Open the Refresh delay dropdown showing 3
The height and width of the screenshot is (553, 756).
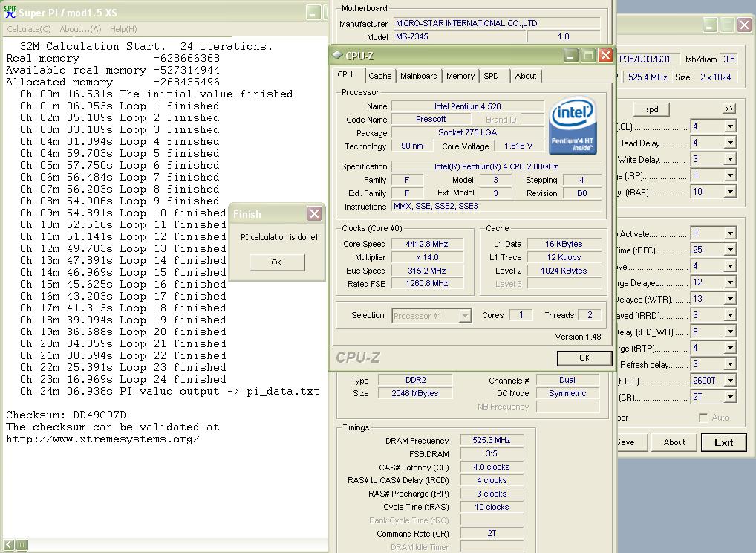tap(730, 365)
